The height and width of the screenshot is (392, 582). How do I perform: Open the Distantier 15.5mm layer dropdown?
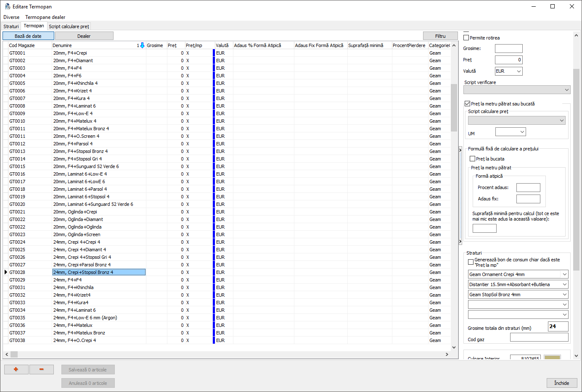click(564, 284)
